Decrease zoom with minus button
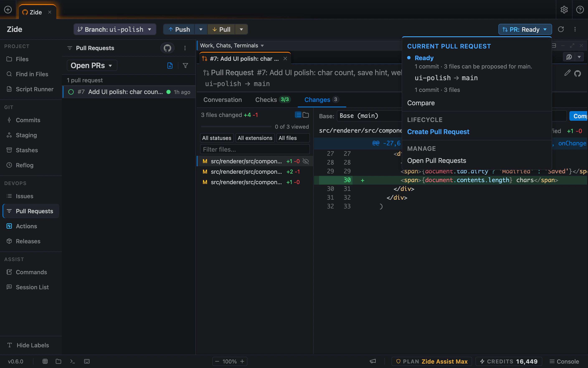Screen dimensions: 588x368 tap(217, 362)
